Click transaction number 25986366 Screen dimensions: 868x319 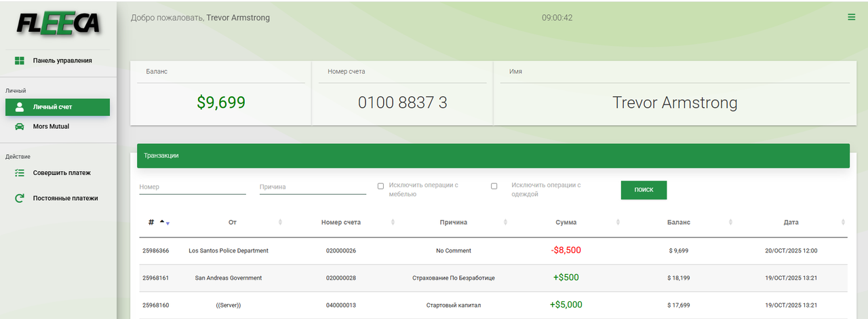(155, 251)
